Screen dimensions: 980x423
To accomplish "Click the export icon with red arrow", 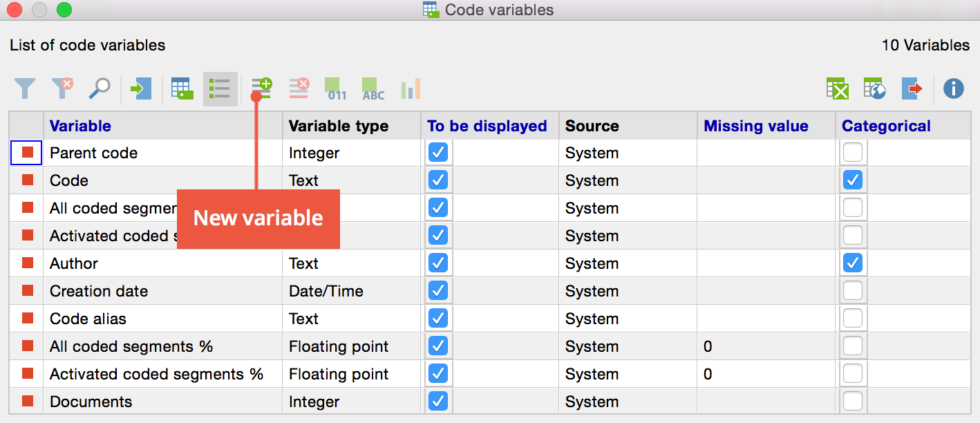I will [912, 88].
